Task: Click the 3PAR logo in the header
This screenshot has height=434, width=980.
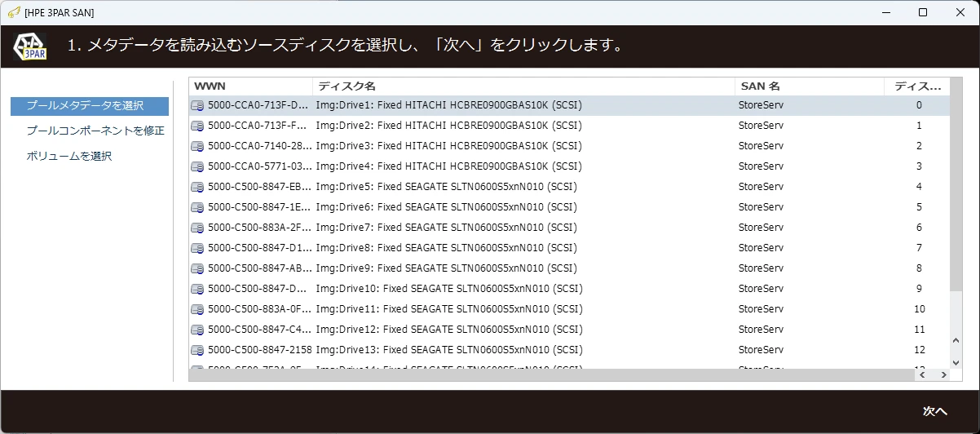Action: pyautogui.click(x=30, y=46)
